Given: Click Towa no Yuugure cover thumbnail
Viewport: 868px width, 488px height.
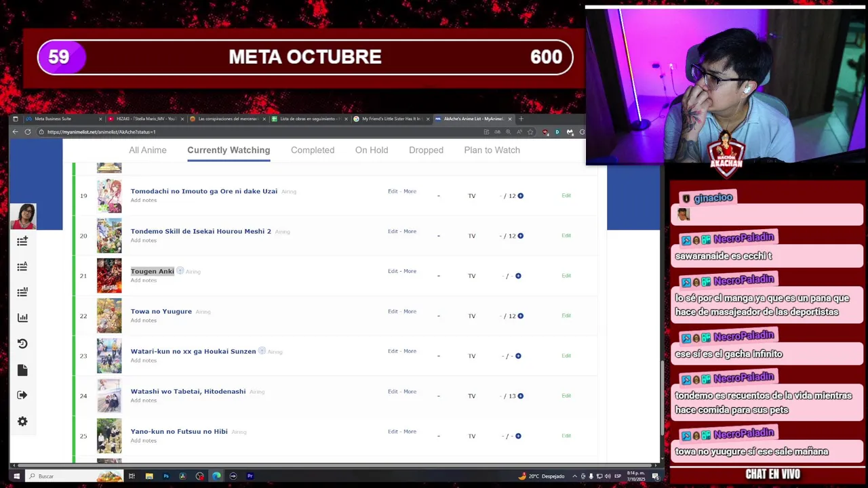Looking at the screenshot, I should 109,316.
